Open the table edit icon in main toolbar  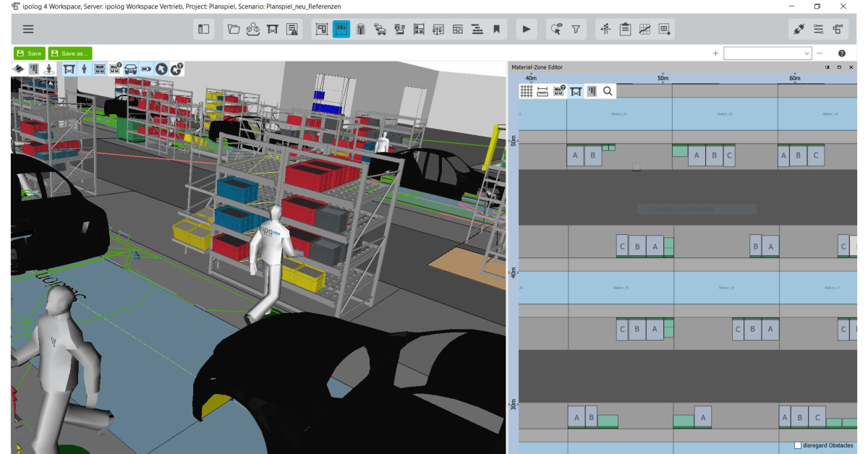click(458, 30)
